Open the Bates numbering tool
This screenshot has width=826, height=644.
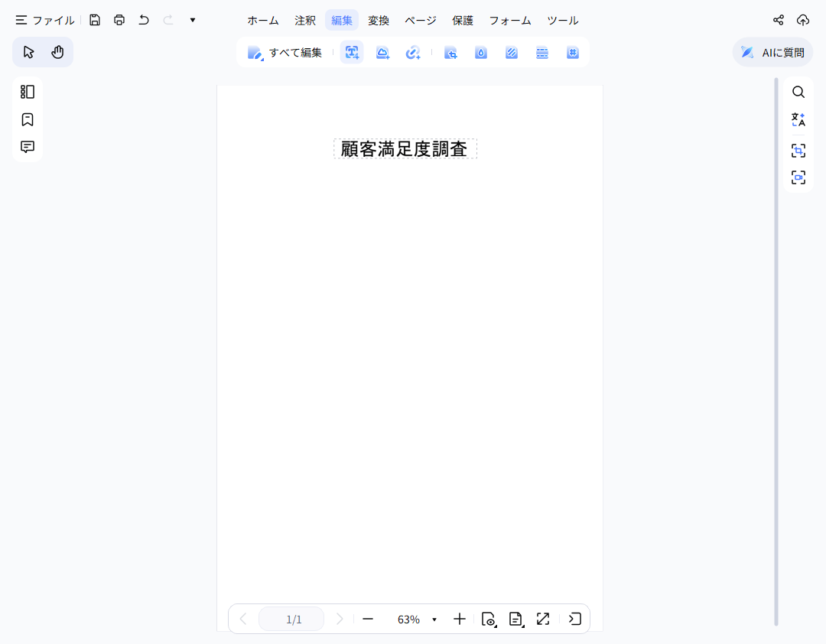pos(572,52)
